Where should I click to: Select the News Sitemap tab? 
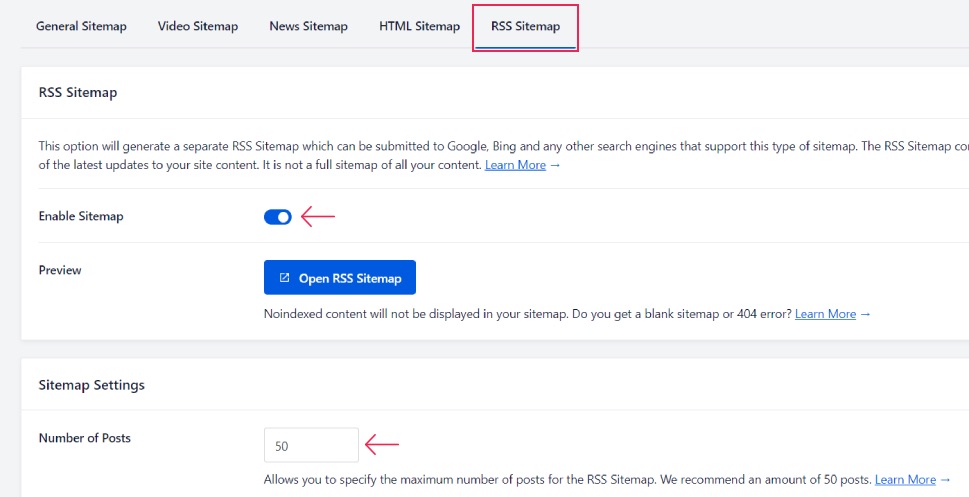tap(308, 26)
